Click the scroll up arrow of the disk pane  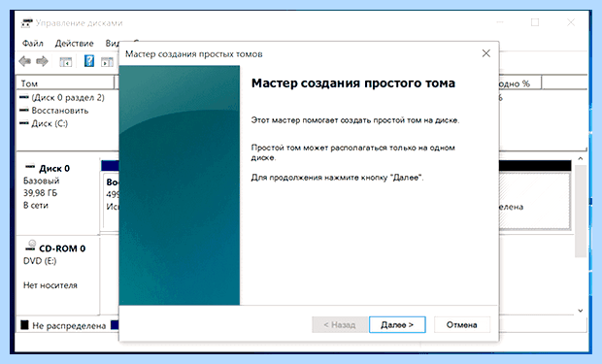tap(581, 158)
